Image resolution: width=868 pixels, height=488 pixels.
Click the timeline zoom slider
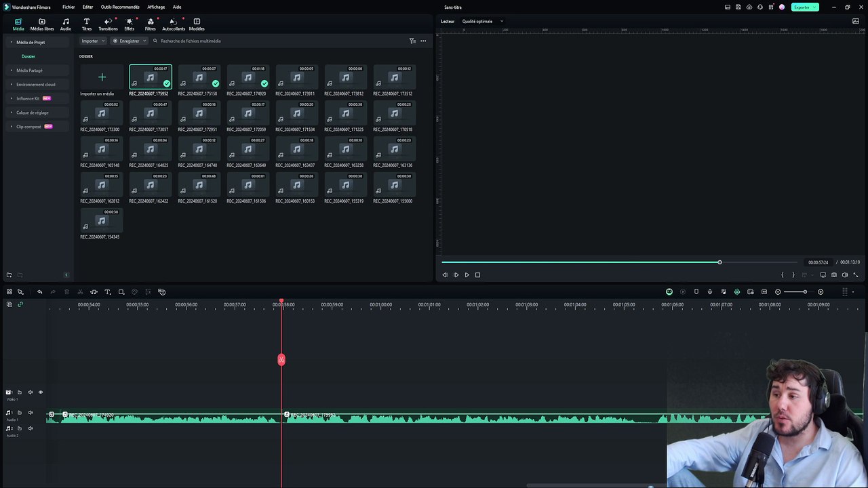pos(799,292)
